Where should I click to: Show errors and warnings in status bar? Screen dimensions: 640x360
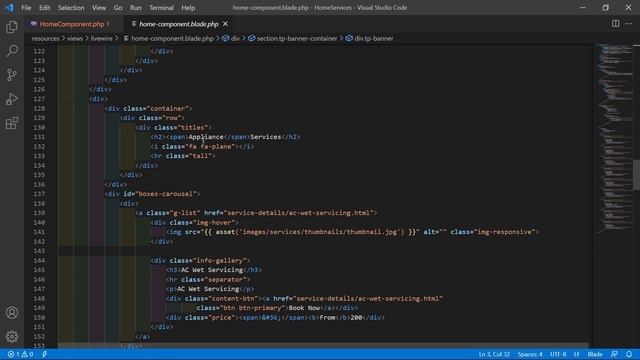(20, 354)
